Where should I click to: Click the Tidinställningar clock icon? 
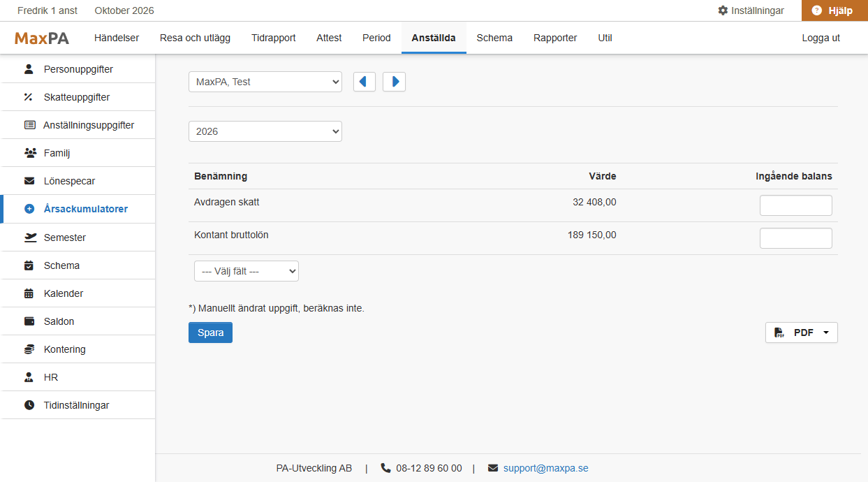tap(29, 405)
